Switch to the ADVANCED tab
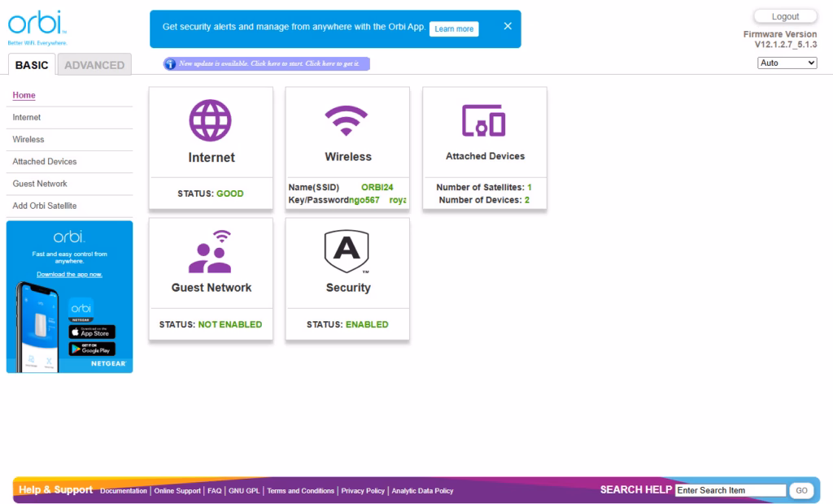Screen dimensions: 833x504 (x=94, y=64)
